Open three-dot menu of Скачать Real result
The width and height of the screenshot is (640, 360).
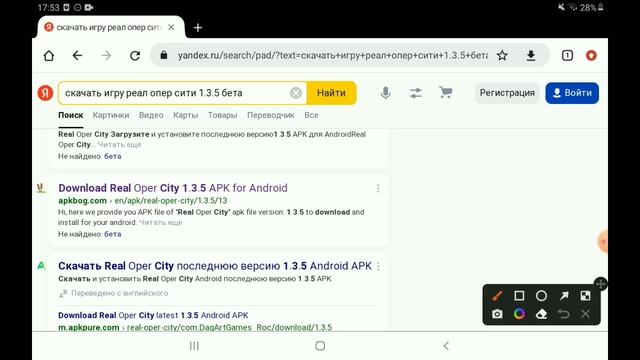(378, 266)
